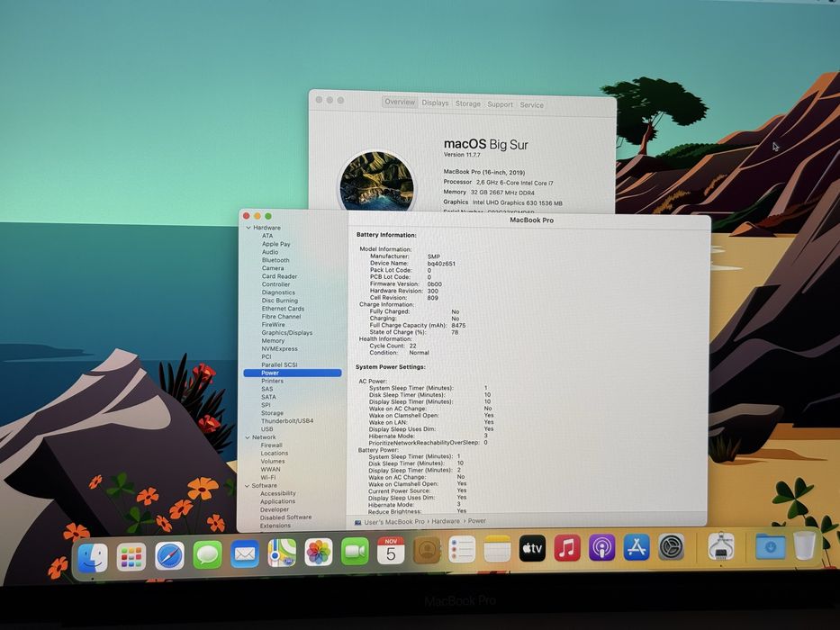Open Music from the Dock
The image size is (840, 630).
pyautogui.click(x=567, y=547)
